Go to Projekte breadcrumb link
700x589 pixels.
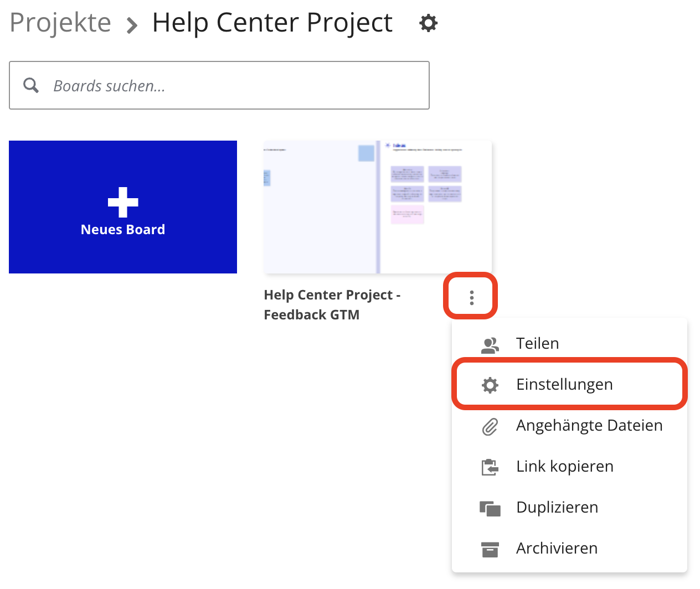[x=60, y=23]
